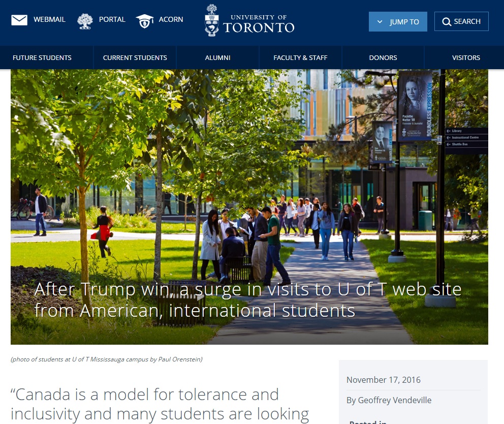Image resolution: width=504 pixels, height=424 pixels.
Task: Open the VISITORS menu item
Action: pyautogui.click(x=466, y=57)
